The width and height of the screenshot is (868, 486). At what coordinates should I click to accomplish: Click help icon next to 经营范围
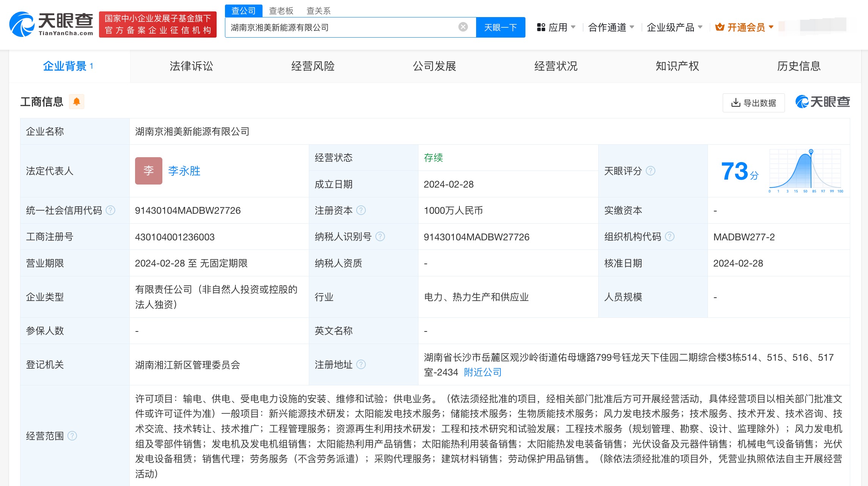[72, 436]
